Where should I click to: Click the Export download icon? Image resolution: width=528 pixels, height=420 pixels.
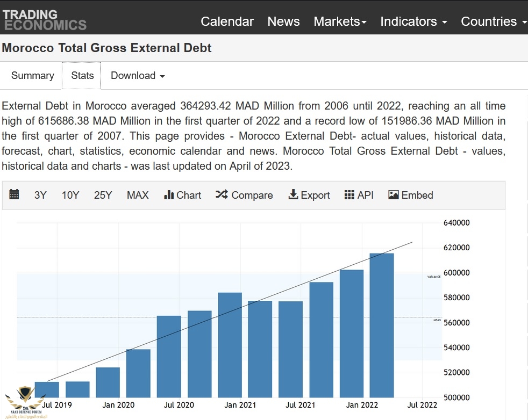pos(293,195)
